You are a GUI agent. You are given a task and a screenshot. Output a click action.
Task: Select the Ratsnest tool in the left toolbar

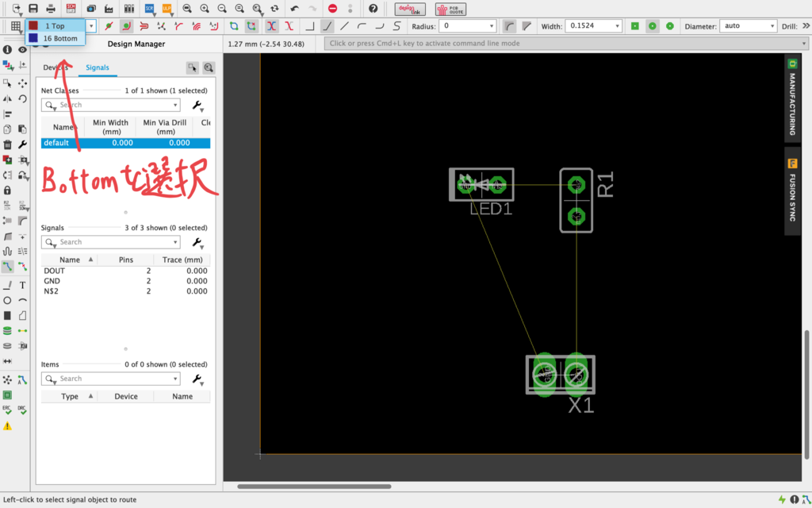(x=7, y=380)
